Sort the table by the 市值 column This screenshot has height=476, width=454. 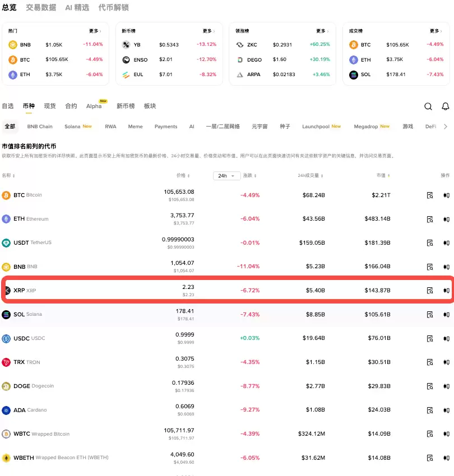[x=383, y=175]
